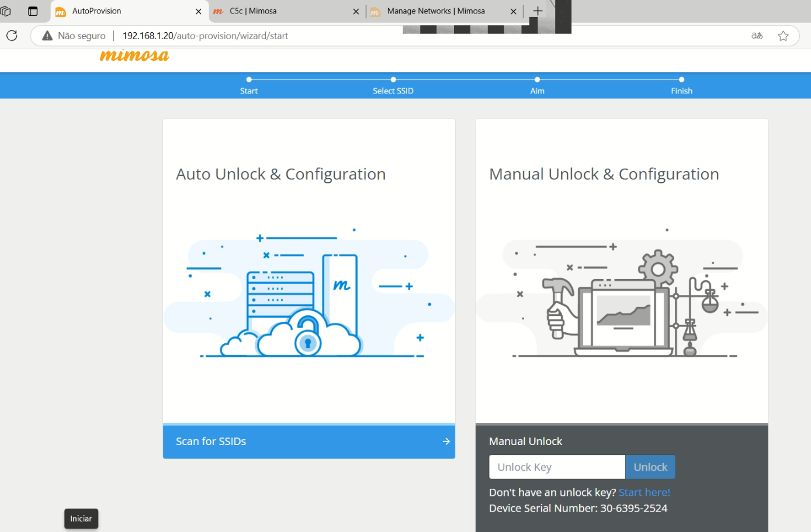Click the Mimosa logo

click(134, 55)
